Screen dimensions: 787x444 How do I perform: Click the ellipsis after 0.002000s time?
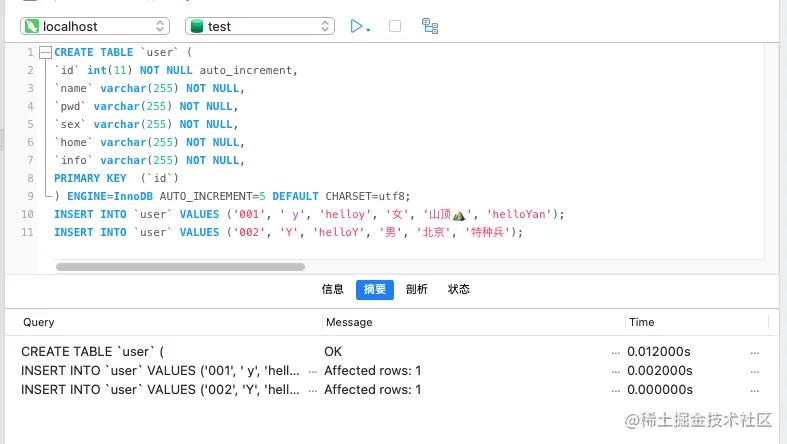pyautogui.click(x=754, y=372)
